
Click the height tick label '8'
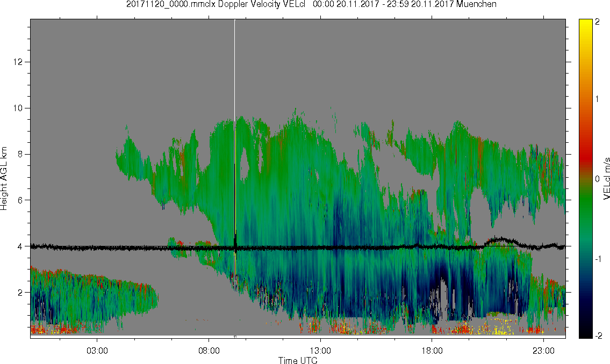[20, 154]
